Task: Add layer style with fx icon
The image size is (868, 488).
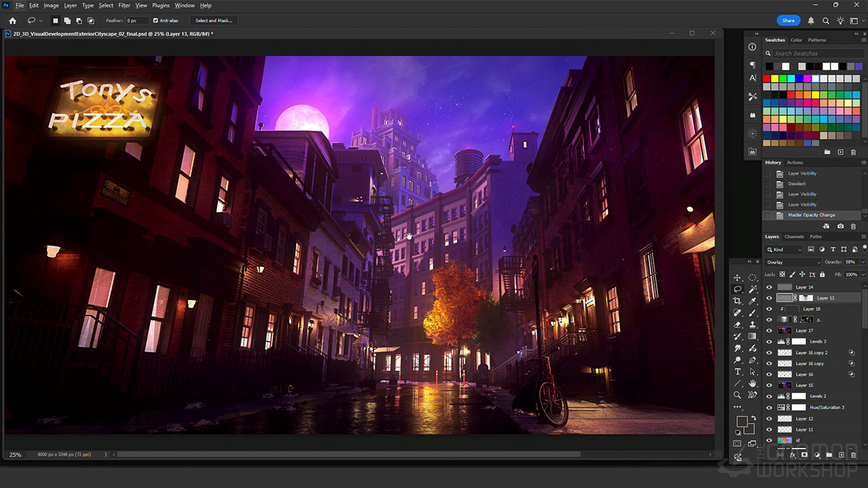Action: click(x=793, y=455)
